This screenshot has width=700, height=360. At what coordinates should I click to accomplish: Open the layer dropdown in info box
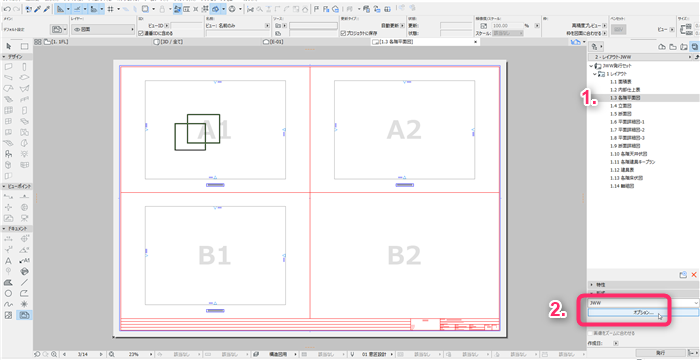tap(103, 29)
